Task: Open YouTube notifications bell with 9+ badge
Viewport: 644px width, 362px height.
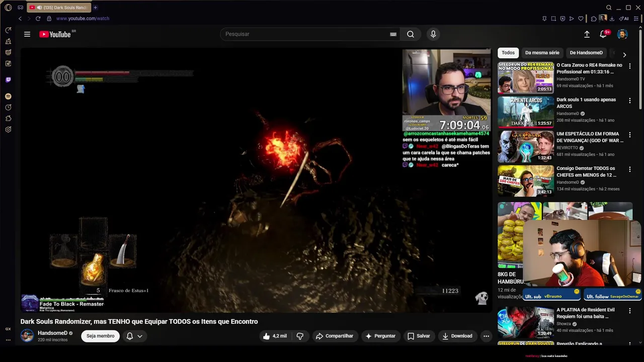Action: pyautogui.click(x=603, y=34)
